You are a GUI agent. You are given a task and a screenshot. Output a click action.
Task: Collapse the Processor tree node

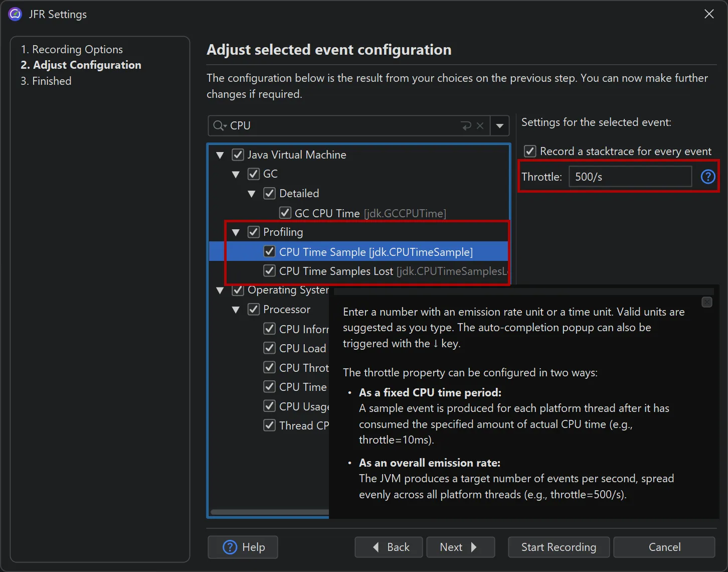pos(236,310)
